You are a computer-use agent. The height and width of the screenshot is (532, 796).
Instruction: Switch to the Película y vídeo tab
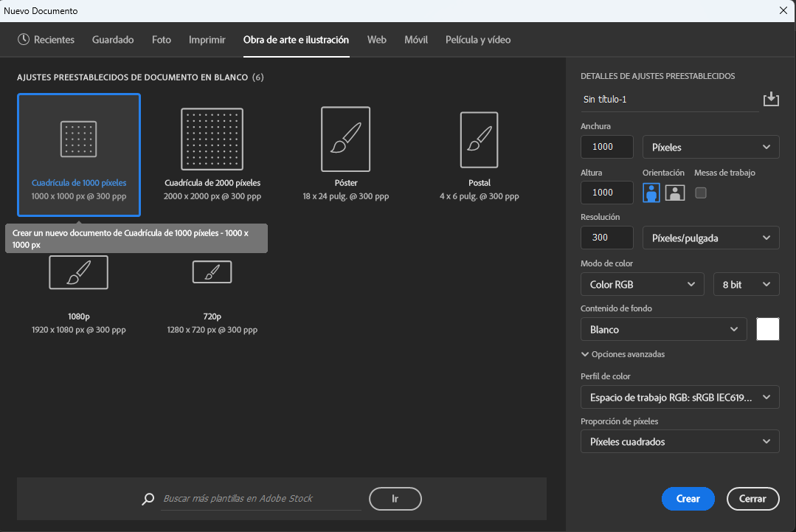pyautogui.click(x=478, y=40)
